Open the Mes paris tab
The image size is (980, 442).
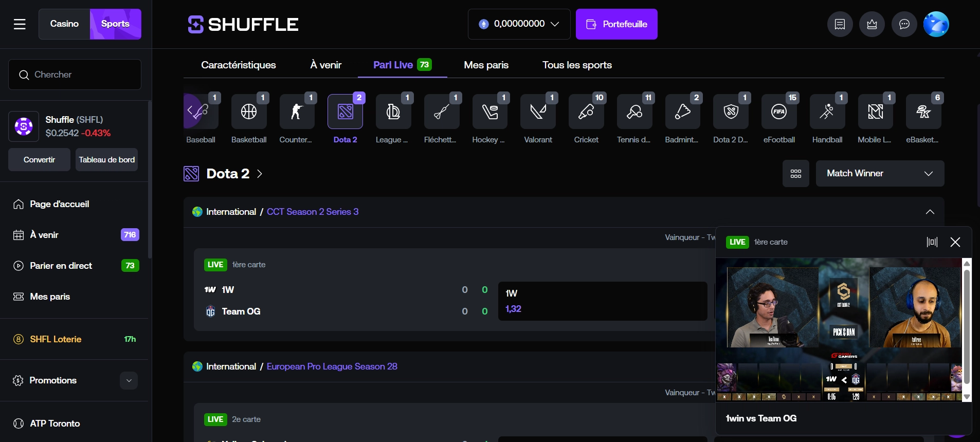point(486,65)
